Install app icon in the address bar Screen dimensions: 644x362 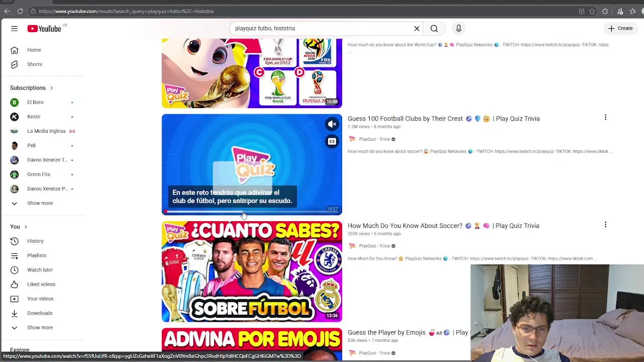[x=582, y=11]
